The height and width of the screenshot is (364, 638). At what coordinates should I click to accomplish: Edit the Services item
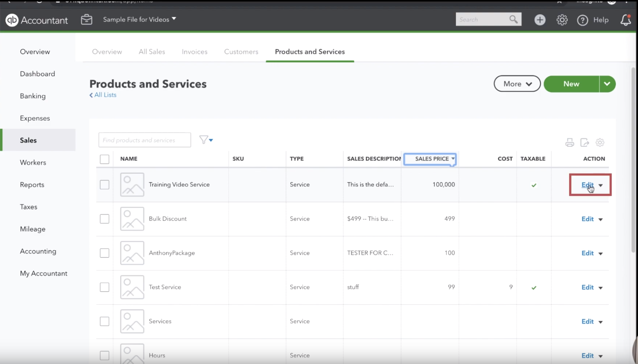pyautogui.click(x=587, y=321)
